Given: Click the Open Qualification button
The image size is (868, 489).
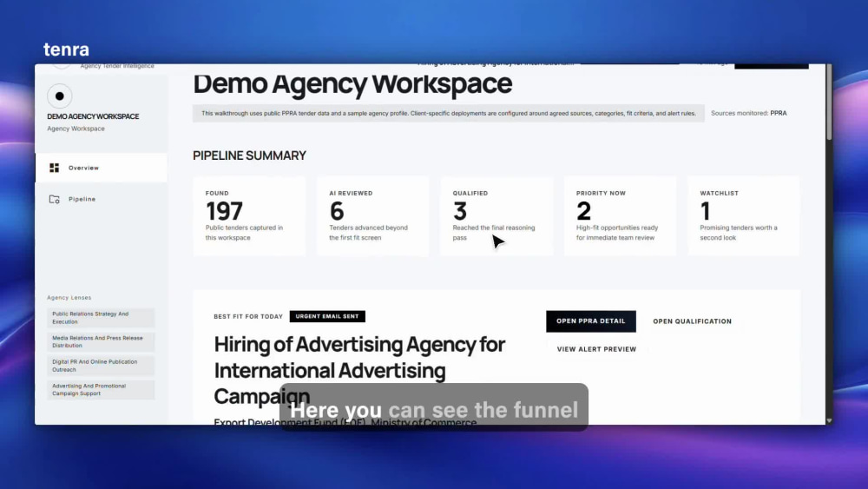Looking at the screenshot, I should pos(692,321).
